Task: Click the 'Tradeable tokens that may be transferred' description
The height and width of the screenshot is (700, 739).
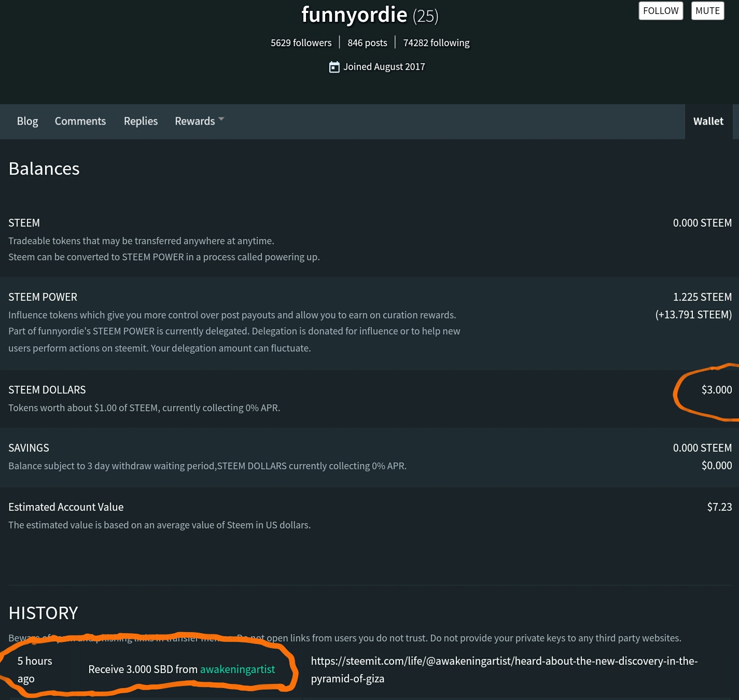Action: pos(141,241)
